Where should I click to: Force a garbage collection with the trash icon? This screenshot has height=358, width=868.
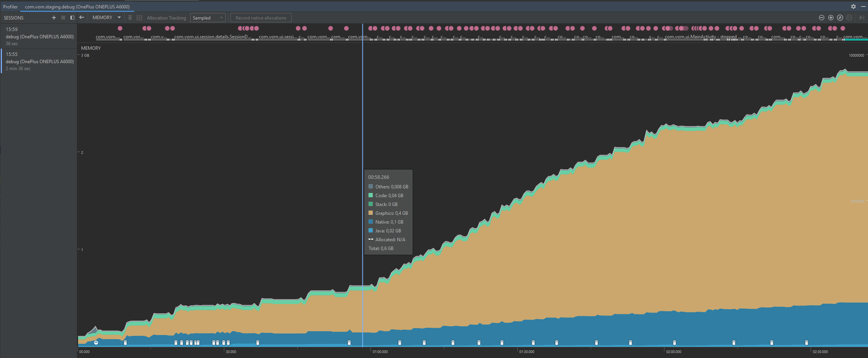pos(130,18)
